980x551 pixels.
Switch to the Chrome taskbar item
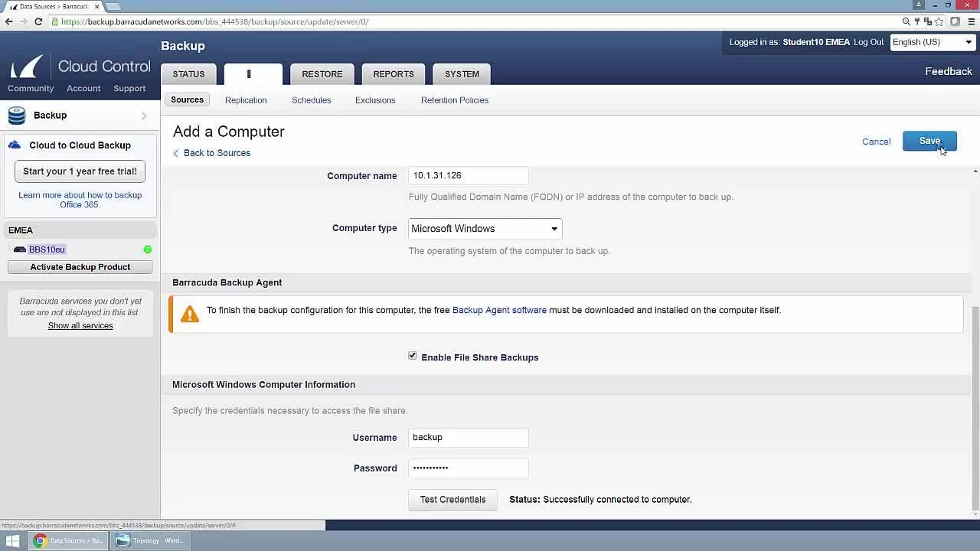69,540
